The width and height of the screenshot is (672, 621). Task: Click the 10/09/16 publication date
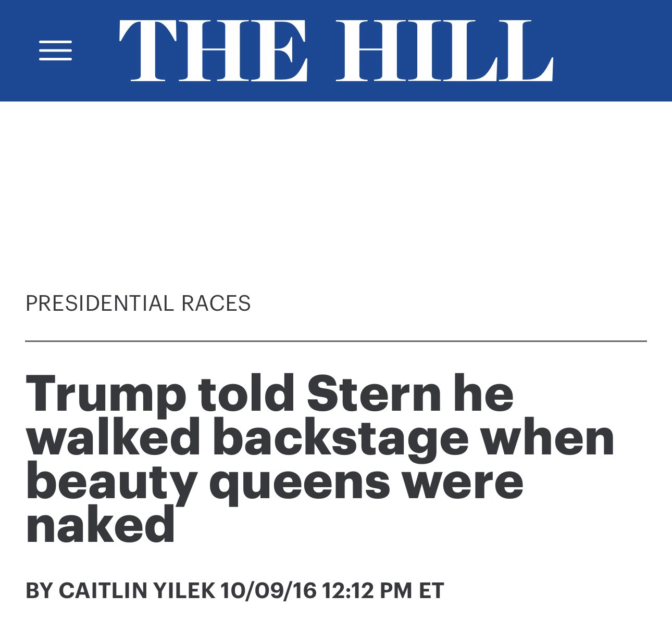click(x=268, y=590)
